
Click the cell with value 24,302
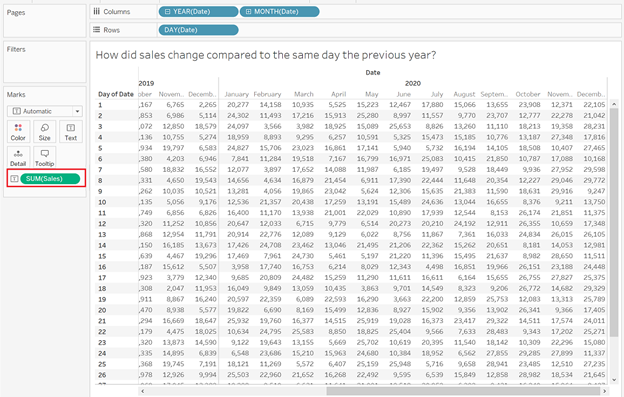tap(238, 115)
